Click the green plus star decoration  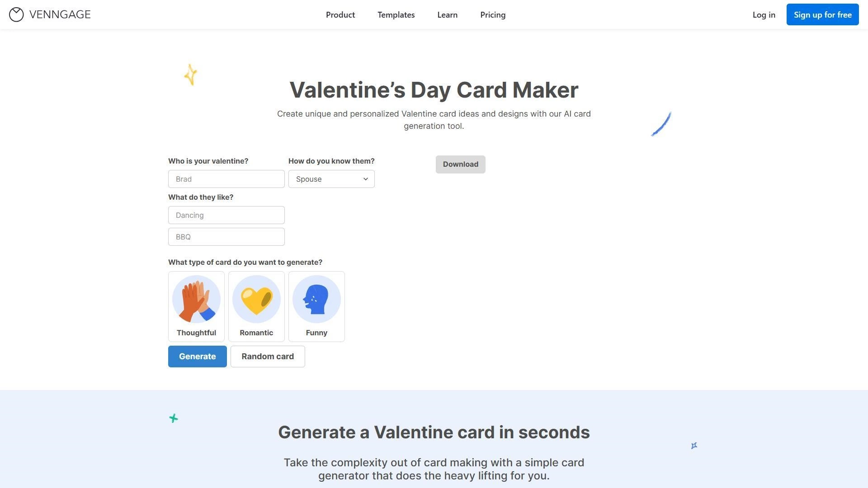tap(174, 418)
